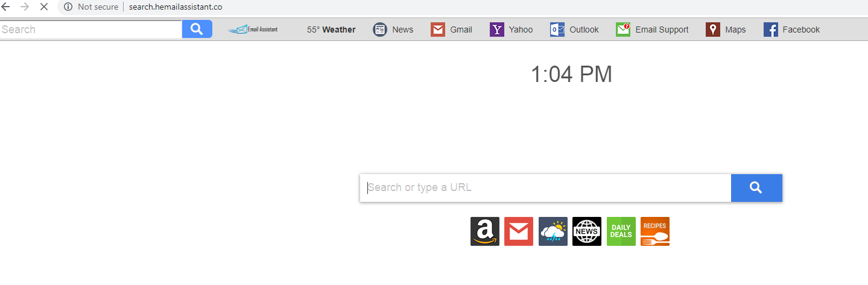
Task: Click the Search or type a URL box
Action: point(545,188)
